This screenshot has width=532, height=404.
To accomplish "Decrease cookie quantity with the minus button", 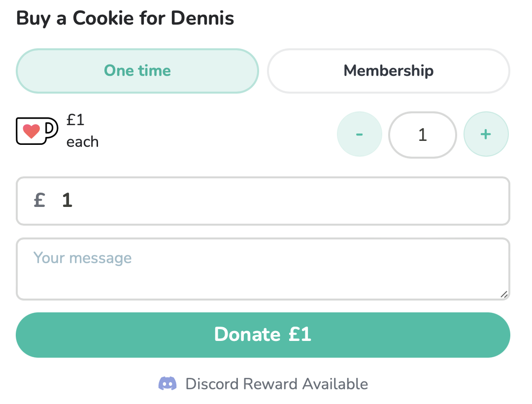I will pos(359,134).
